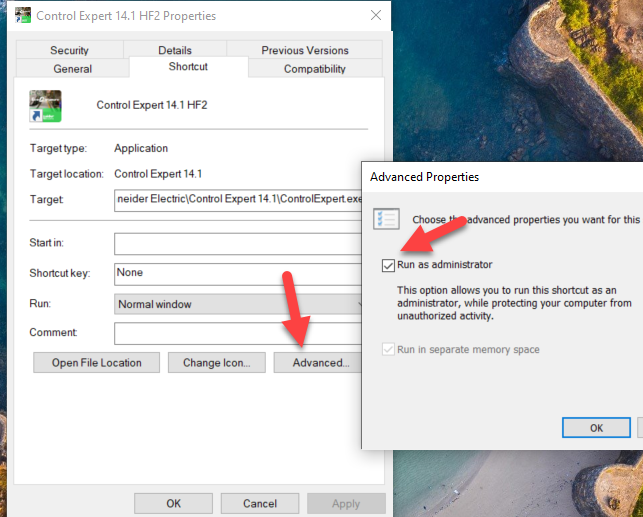
Task: Toggle the Run as administrator checkbox
Action: [x=388, y=265]
